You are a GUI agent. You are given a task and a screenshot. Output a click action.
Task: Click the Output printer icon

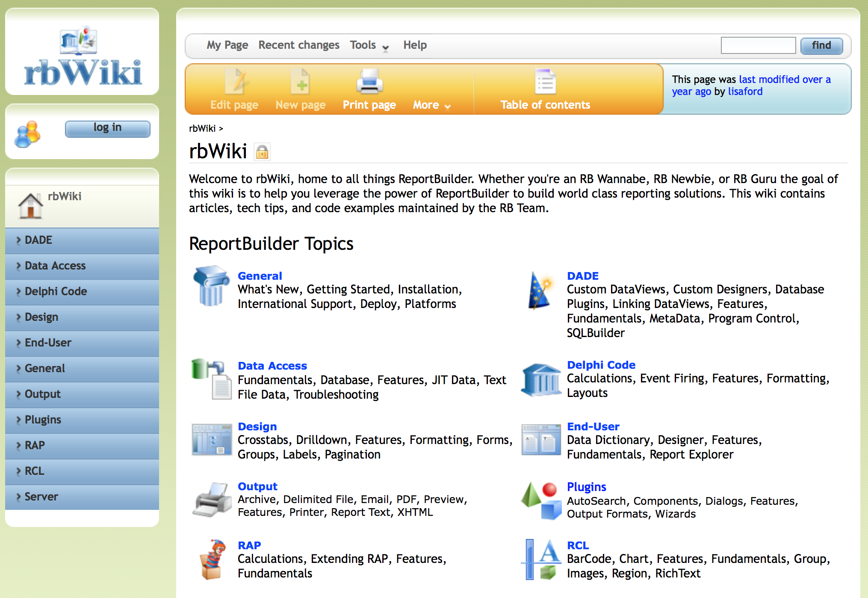(x=211, y=499)
